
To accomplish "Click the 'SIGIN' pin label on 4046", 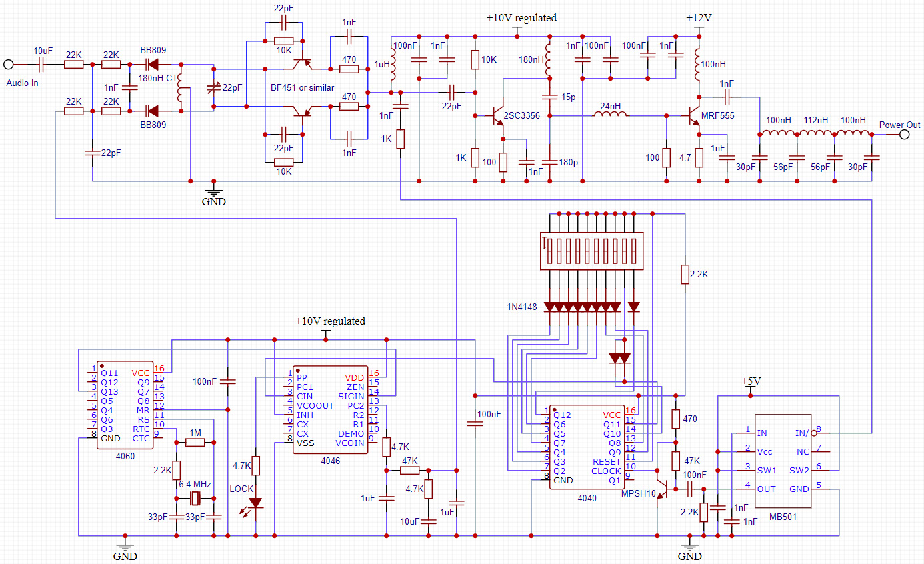I will click(351, 396).
